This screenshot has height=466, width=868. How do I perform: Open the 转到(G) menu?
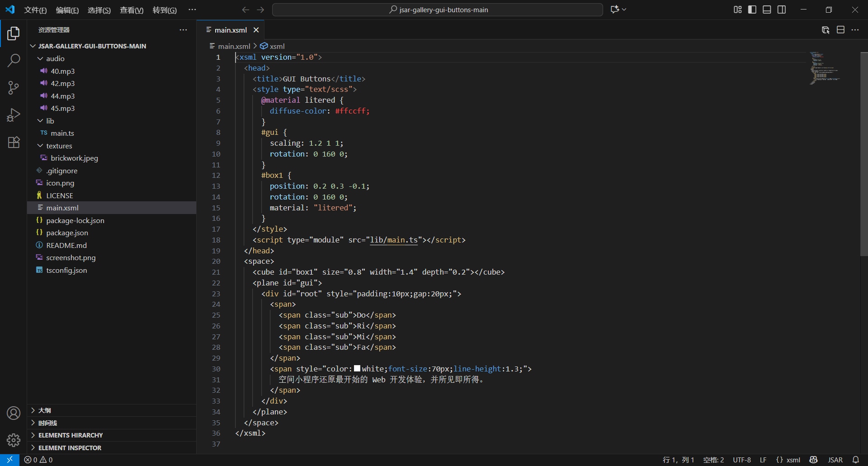click(165, 10)
